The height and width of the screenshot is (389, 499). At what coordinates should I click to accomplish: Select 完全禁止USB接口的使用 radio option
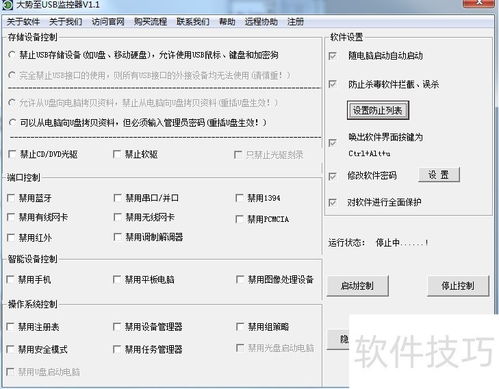(12, 75)
